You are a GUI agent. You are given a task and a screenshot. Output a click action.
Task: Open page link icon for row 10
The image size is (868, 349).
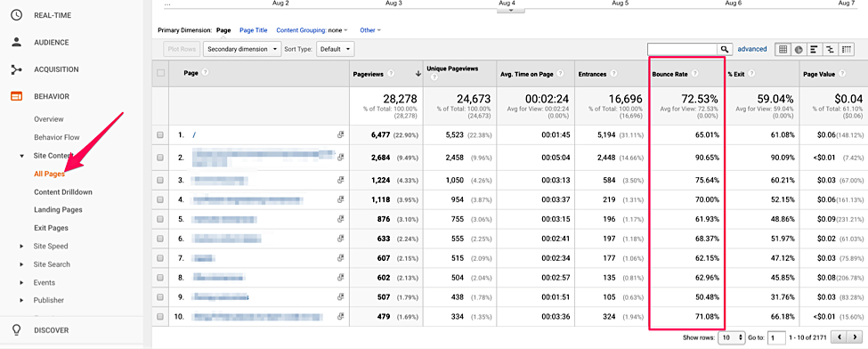coord(340,317)
